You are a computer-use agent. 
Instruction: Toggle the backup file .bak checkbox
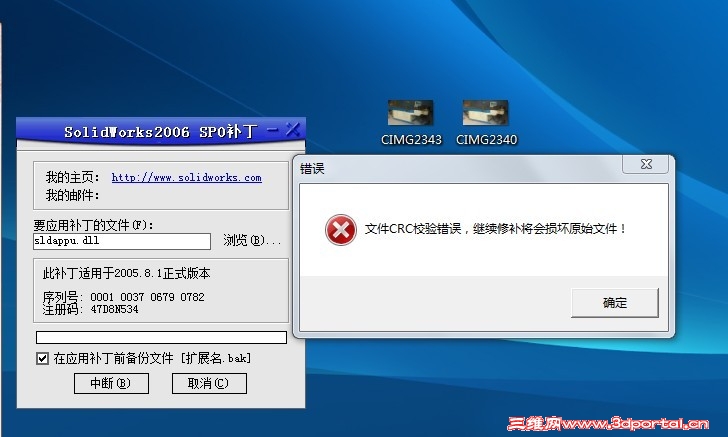click(42, 358)
